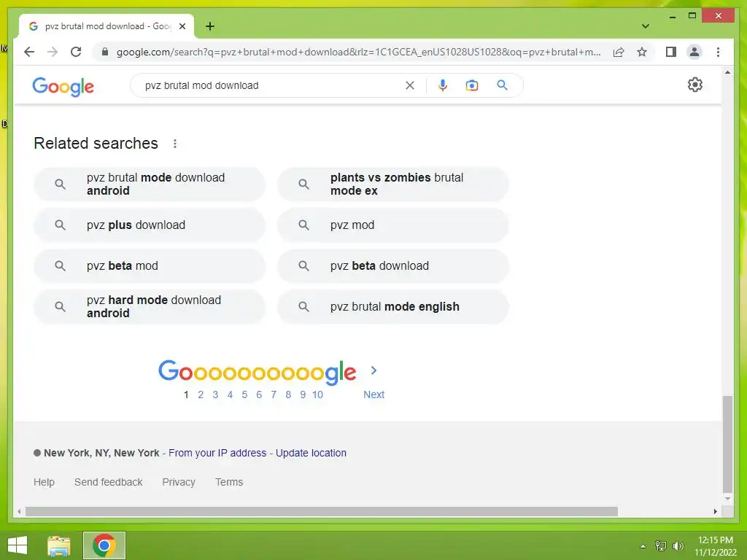Open Google quick settings gear
747x560 pixels.
[x=694, y=85]
